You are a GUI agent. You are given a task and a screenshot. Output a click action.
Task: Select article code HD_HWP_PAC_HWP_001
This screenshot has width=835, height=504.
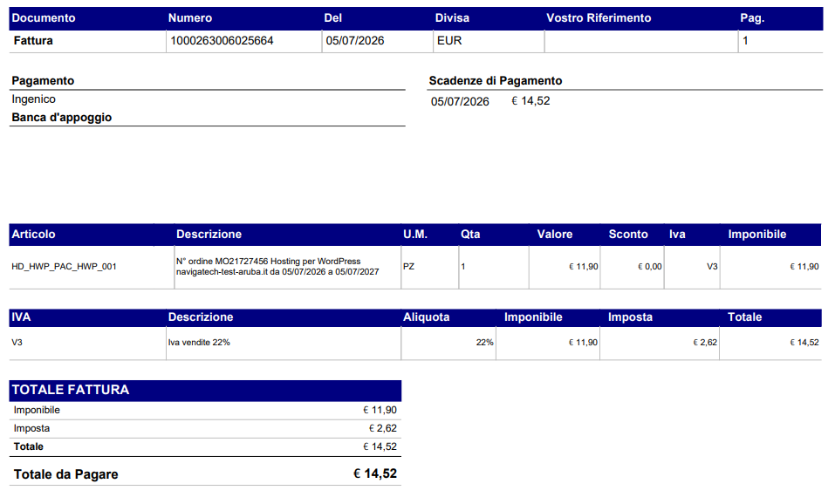64,267
